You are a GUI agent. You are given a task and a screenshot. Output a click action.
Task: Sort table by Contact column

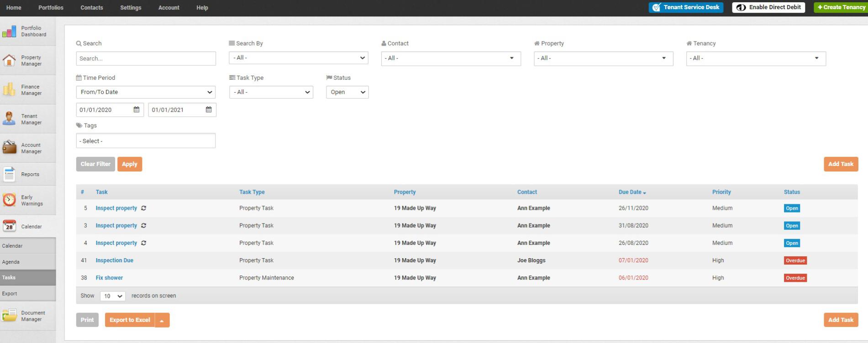coord(527,192)
